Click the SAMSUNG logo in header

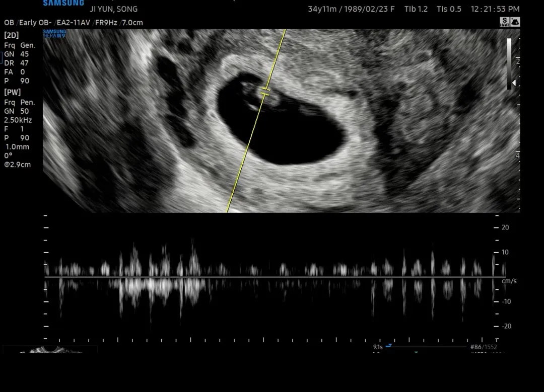[x=63, y=3]
